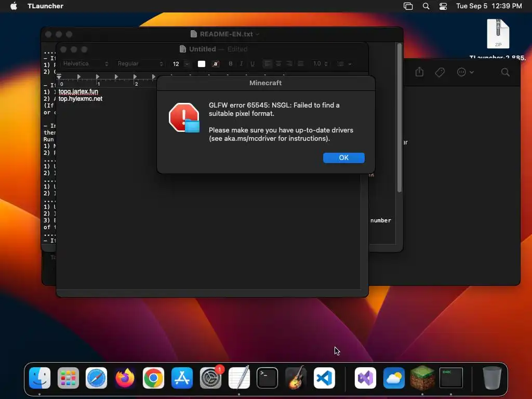Image resolution: width=532 pixels, height=399 pixels.
Task: Center text in TextEdit toolbar
Action: click(x=278, y=64)
